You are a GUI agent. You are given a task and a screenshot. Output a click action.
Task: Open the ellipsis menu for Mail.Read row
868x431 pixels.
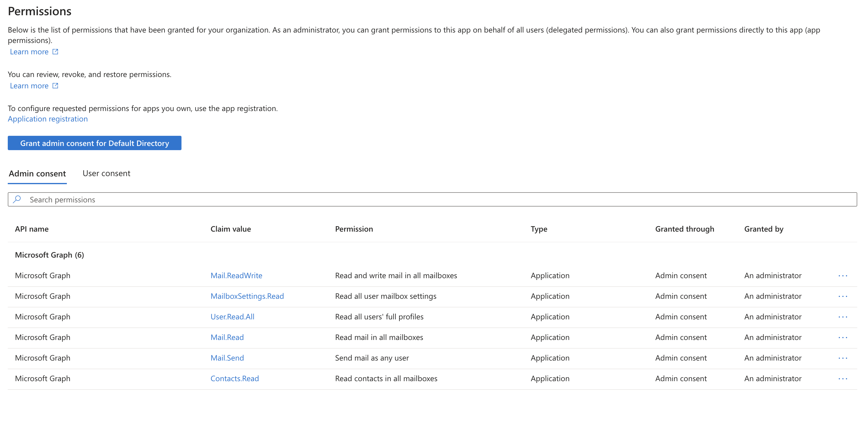pyautogui.click(x=842, y=337)
